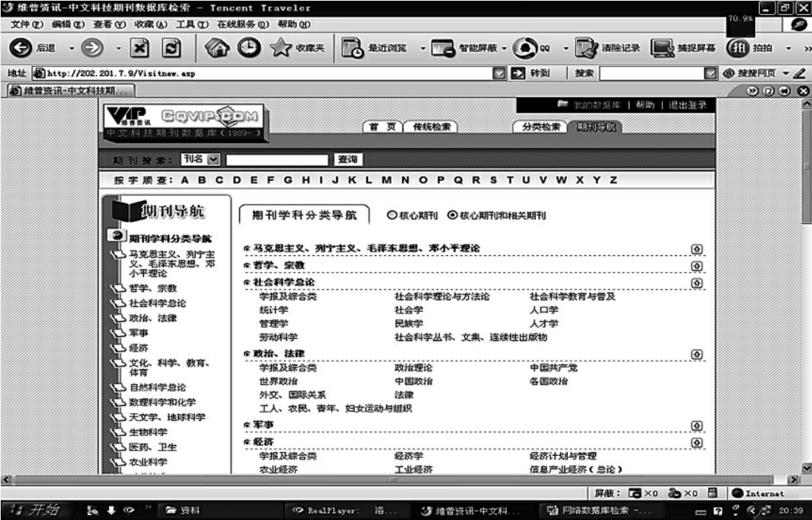Collapse 政治、法律 section arrow icon

pos(696,354)
